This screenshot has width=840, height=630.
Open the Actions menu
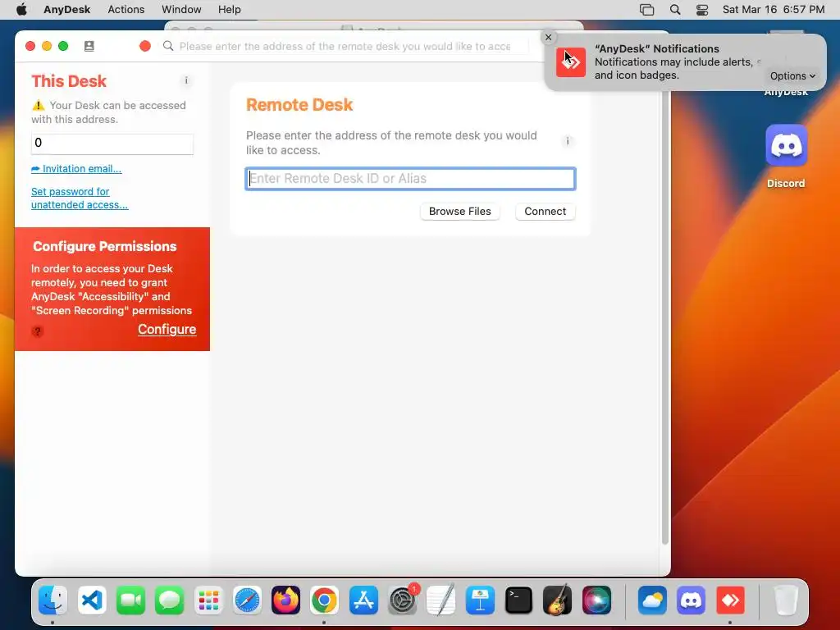pos(126,10)
